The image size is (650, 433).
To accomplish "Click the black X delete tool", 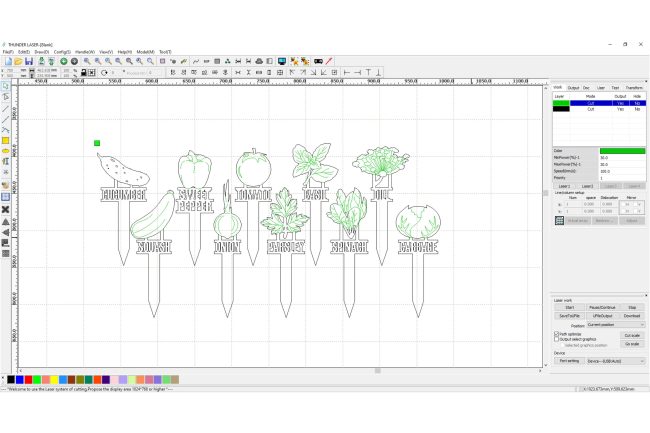I will 5,210.
